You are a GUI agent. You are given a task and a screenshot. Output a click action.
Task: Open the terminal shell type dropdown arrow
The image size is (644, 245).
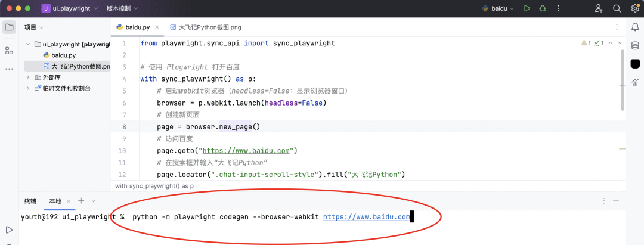coord(94,201)
